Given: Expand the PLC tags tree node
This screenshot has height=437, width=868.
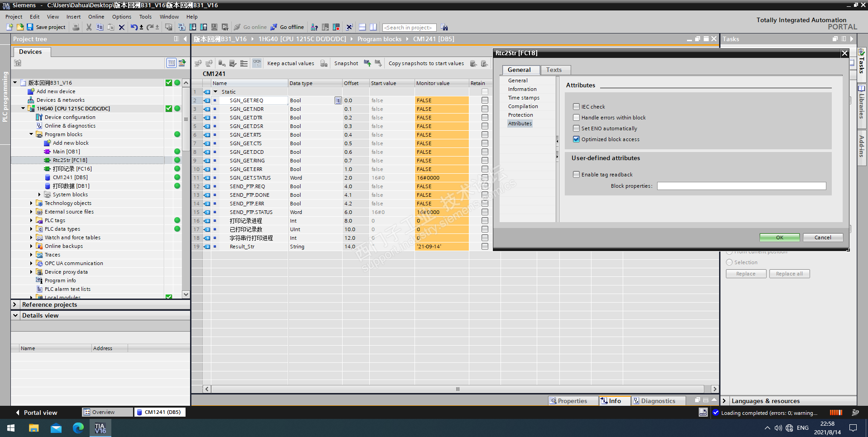Looking at the screenshot, I should click(31, 220).
